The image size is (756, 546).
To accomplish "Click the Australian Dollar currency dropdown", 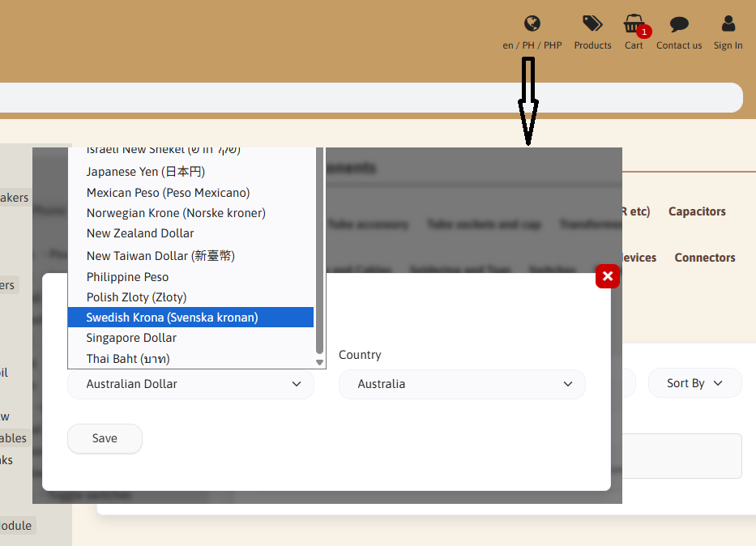I will pyautogui.click(x=190, y=384).
